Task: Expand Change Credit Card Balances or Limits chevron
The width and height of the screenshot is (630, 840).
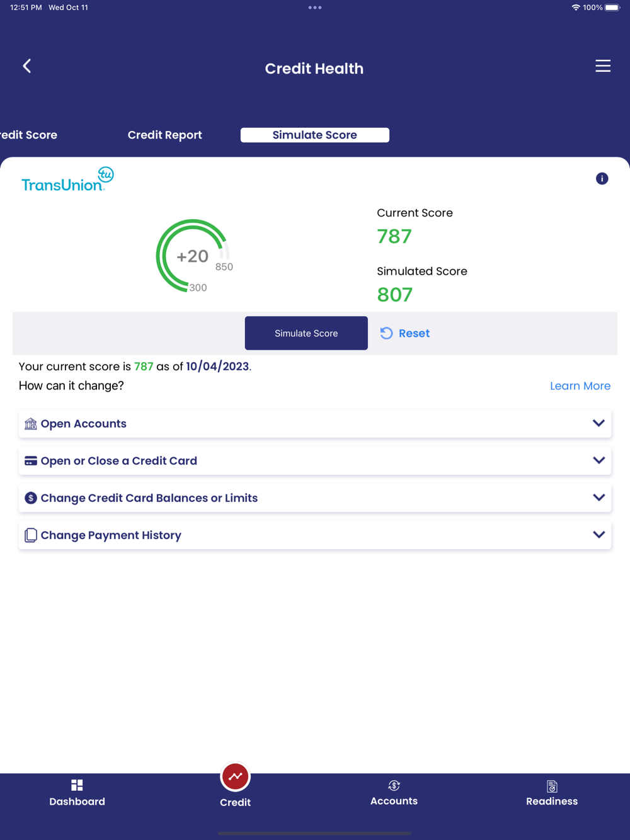Action: 598,497
